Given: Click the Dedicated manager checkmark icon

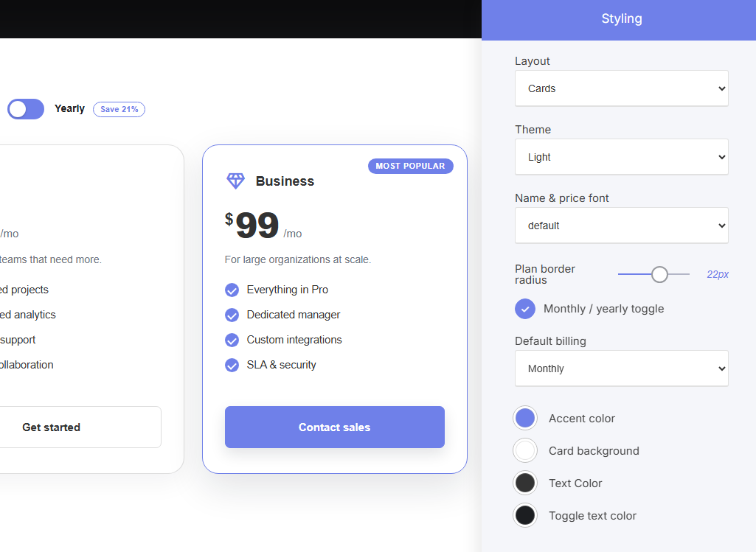Looking at the screenshot, I should (232, 315).
